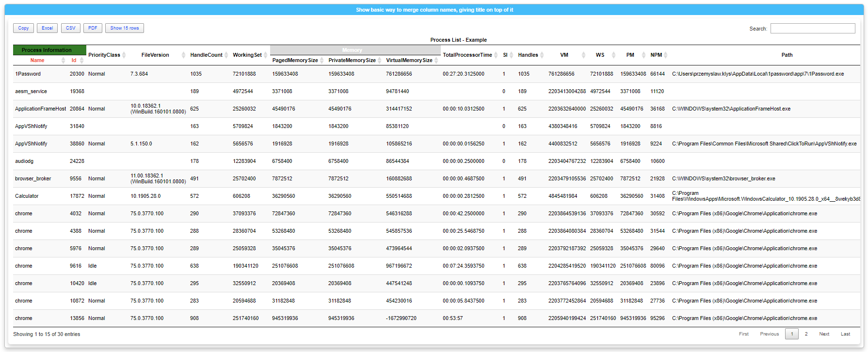This screenshot has height=352, width=868.
Task: Sort table by WorkingSet sort arrows
Action: point(265,55)
